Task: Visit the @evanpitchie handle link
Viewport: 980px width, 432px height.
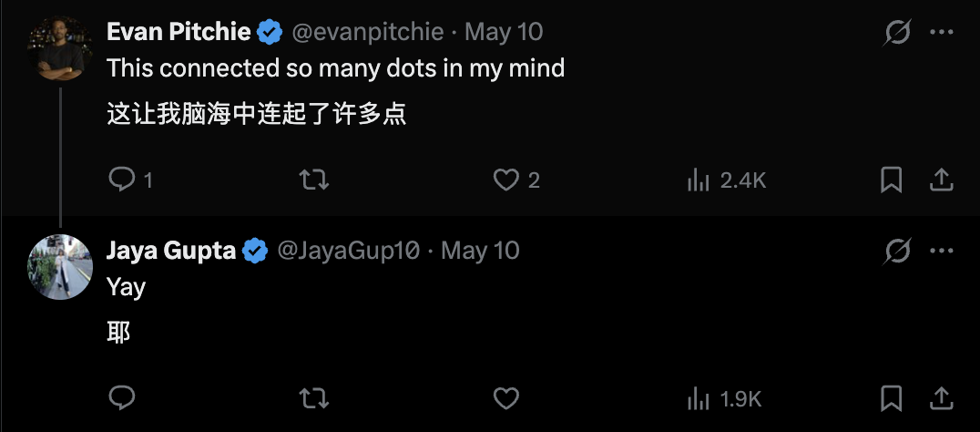Action: [x=368, y=32]
